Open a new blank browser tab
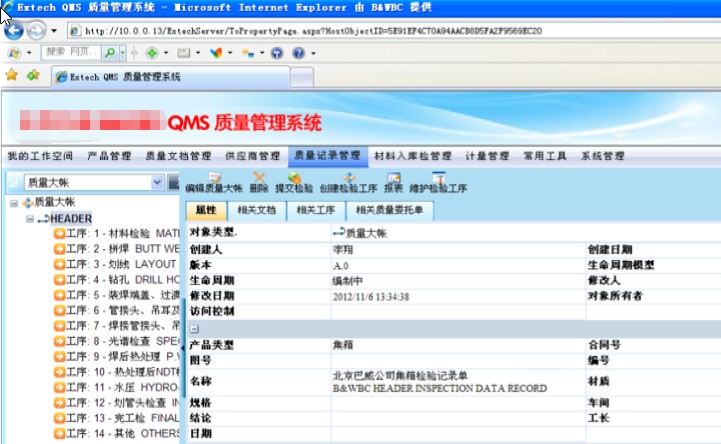The image size is (721, 444). [302, 77]
